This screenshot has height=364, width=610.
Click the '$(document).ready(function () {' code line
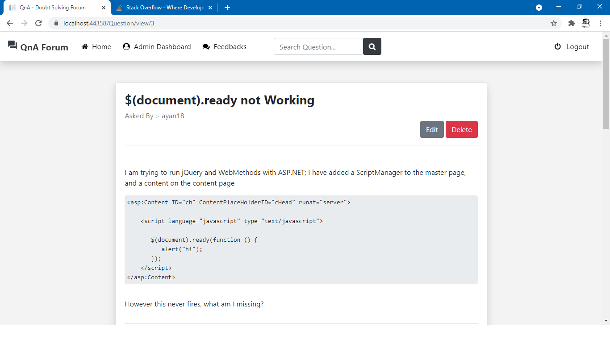(x=204, y=240)
